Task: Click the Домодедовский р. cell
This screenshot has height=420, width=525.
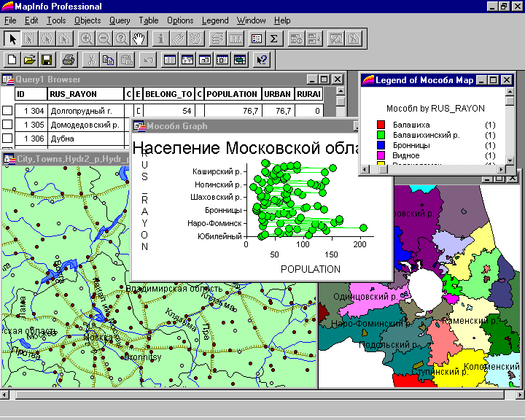Action: pos(86,125)
